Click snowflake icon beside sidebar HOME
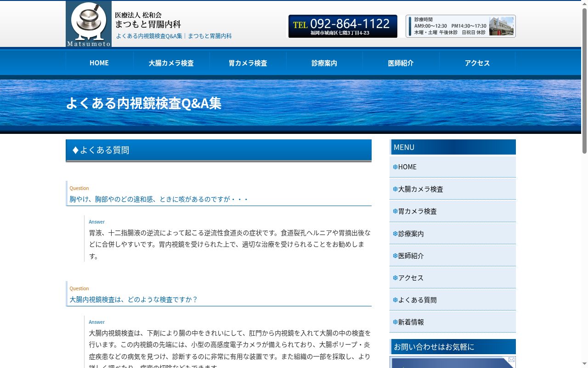This screenshot has width=588, height=368. (395, 167)
